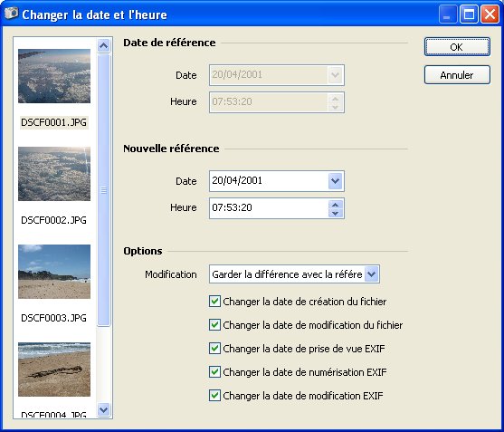The width and height of the screenshot is (504, 432).
Task: Uncheck Changer la date de modification du fichier
Action: 214,325
